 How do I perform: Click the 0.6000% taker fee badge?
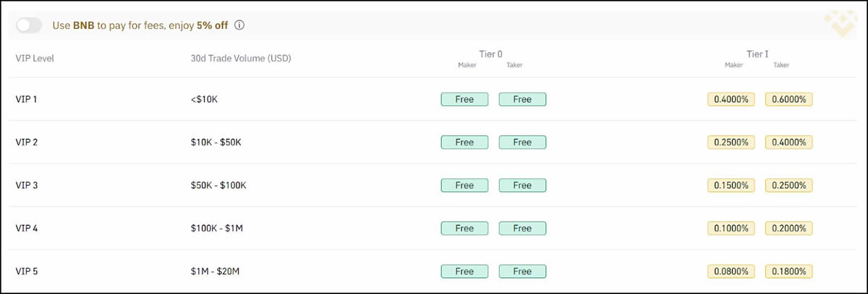tap(790, 100)
